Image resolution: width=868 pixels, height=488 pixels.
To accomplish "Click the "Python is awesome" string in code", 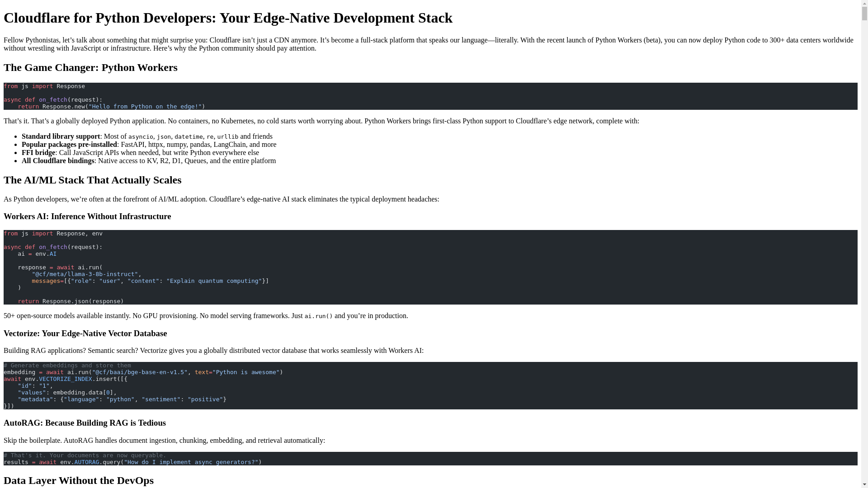I will 246,372.
